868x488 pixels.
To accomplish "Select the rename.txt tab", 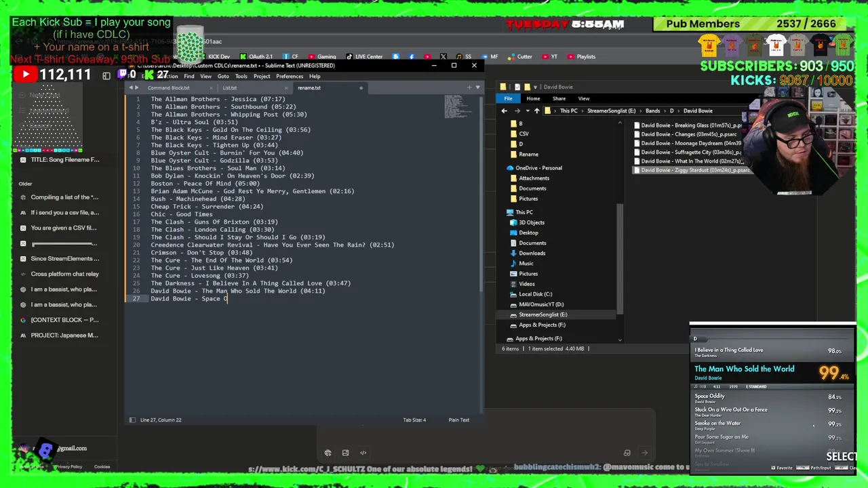I will click(x=309, y=87).
